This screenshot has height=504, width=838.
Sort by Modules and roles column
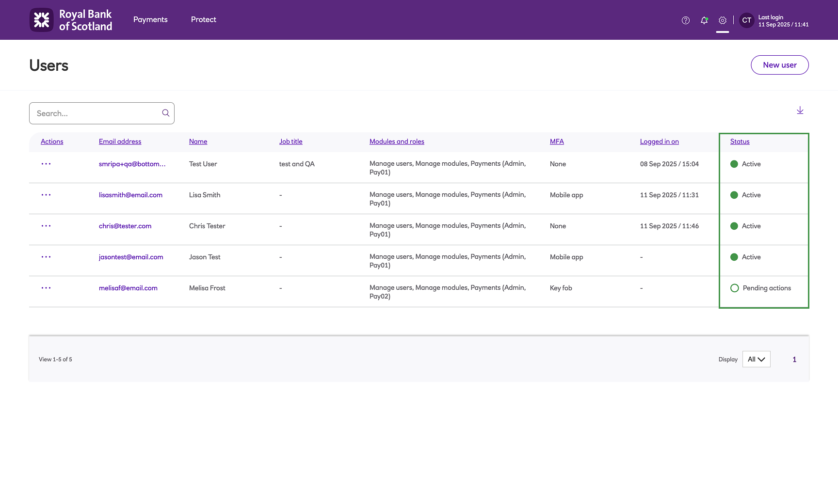tap(397, 142)
